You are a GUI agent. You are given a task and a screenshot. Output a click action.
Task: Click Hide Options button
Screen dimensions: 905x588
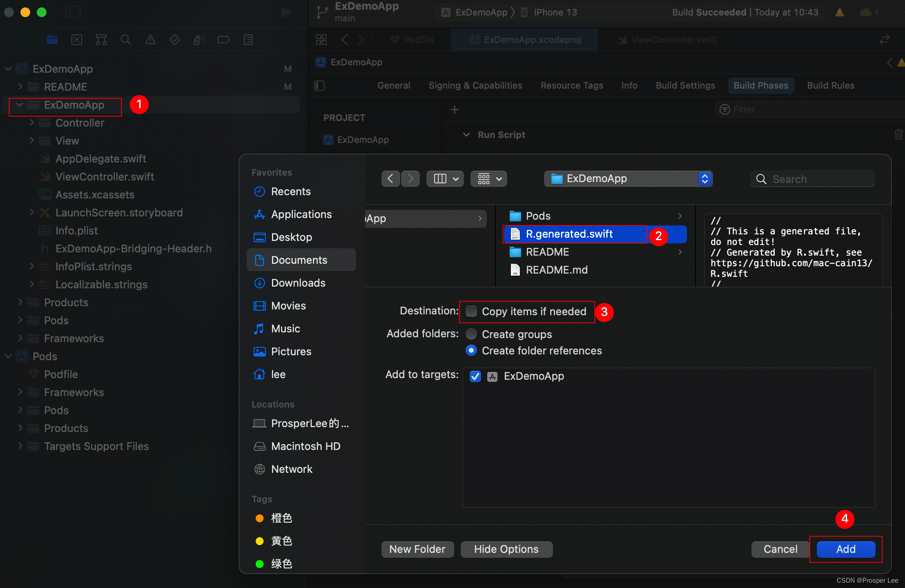(x=506, y=549)
